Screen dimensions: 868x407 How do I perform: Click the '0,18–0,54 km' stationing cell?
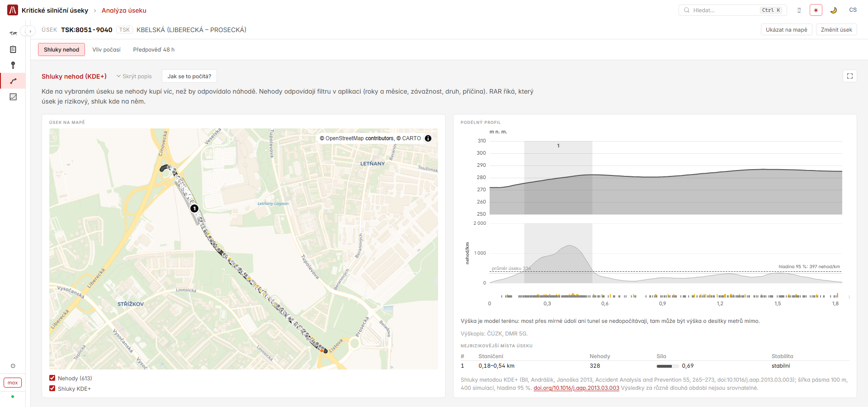pos(496,366)
